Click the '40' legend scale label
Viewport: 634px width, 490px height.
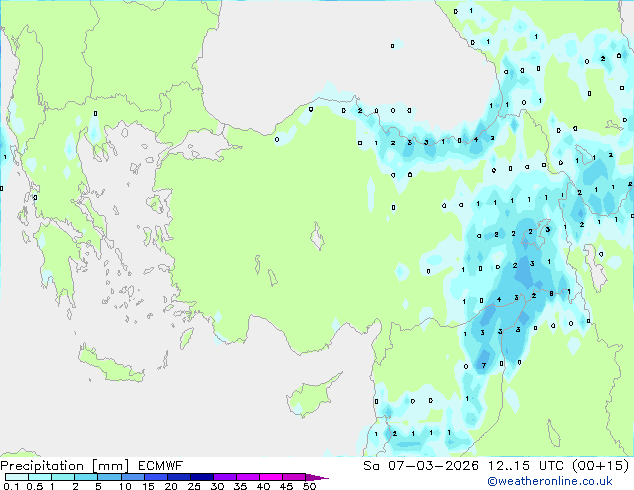click(263, 486)
